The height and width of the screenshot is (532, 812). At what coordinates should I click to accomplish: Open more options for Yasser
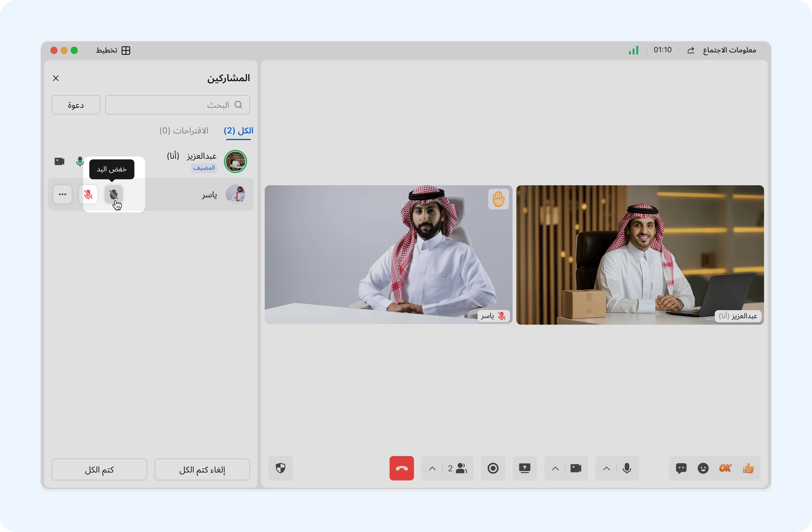click(62, 194)
